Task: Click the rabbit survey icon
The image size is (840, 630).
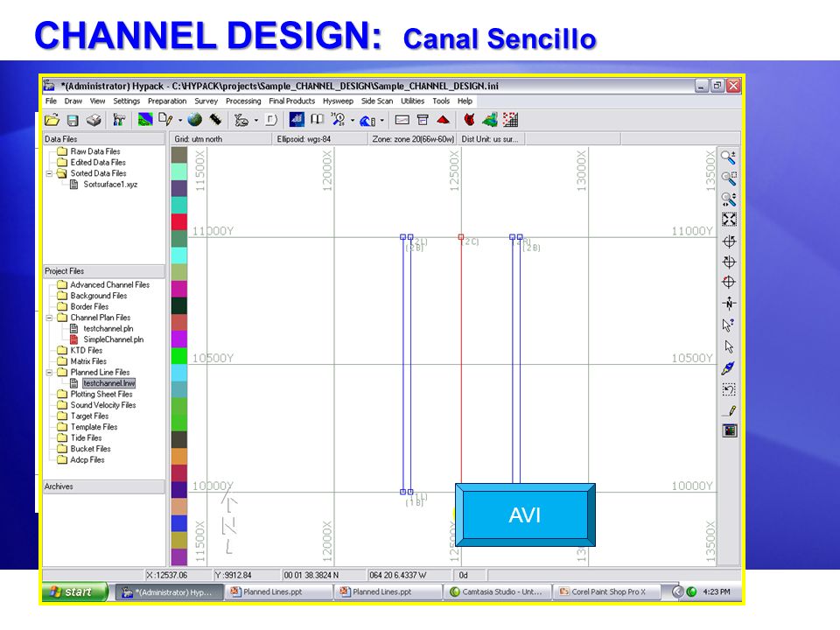Action: point(241,120)
